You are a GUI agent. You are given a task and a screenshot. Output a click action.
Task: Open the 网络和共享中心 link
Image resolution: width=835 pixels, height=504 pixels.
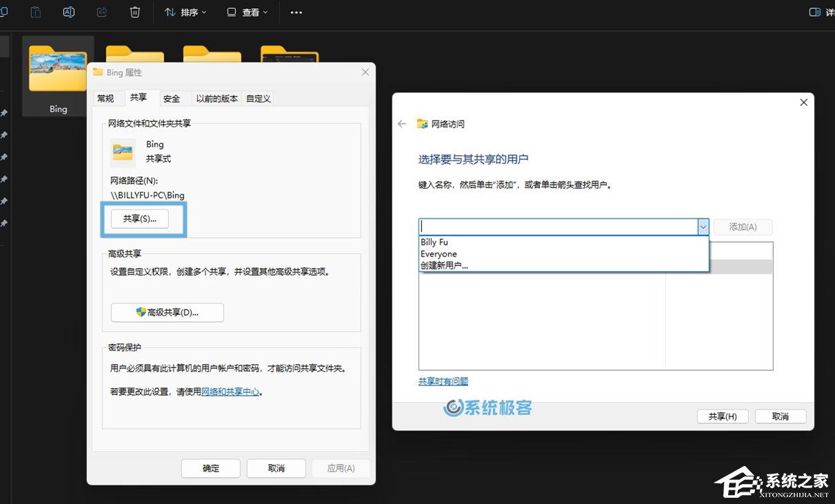[x=231, y=392]
